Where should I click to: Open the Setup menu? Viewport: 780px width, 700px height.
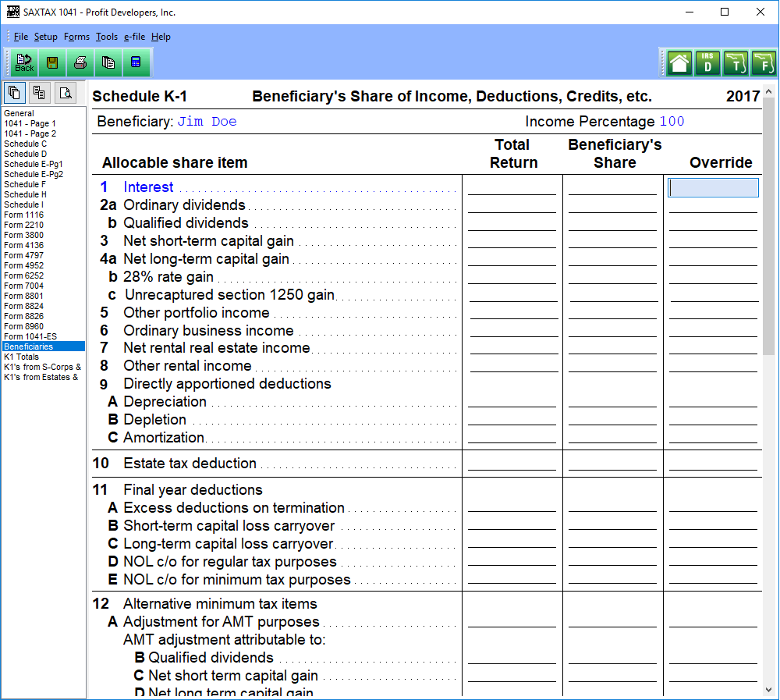(x=46, y=37)
